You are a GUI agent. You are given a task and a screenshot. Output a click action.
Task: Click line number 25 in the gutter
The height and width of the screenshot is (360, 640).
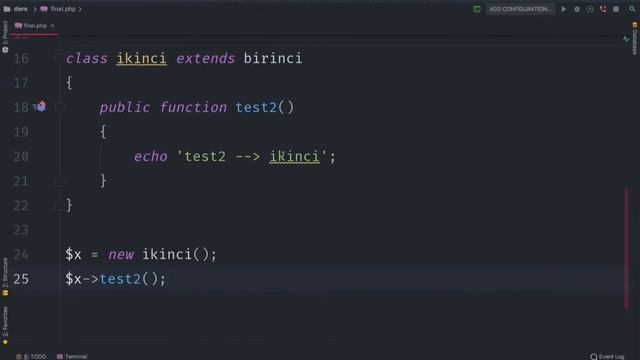tap(21, 279)
